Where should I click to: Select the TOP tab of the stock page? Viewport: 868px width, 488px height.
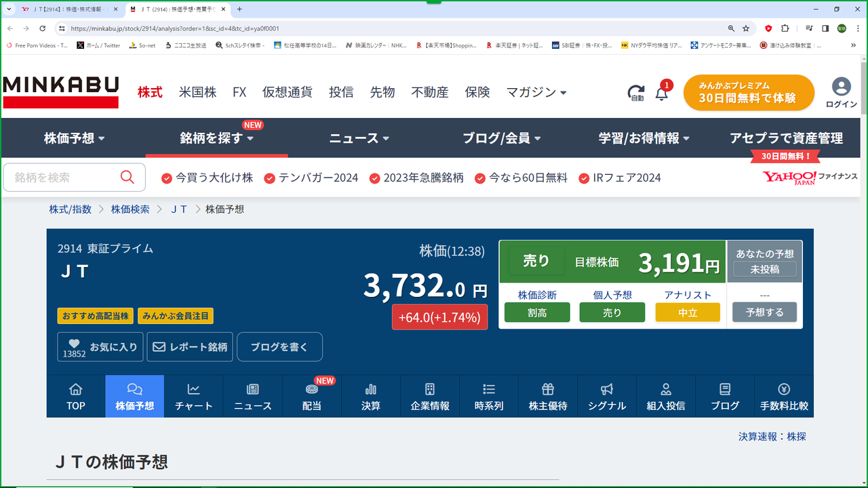[x=75, y=396]
